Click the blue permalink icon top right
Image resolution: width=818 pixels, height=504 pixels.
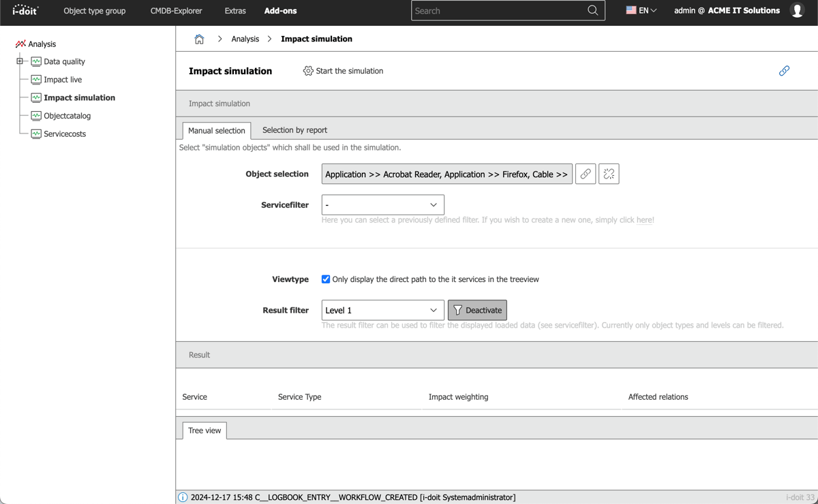[x=784, y=70]
